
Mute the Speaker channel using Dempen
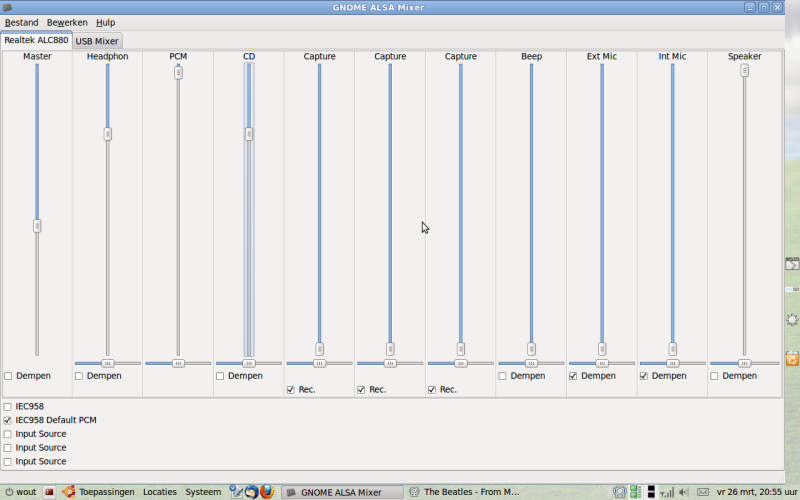[714, 376]
